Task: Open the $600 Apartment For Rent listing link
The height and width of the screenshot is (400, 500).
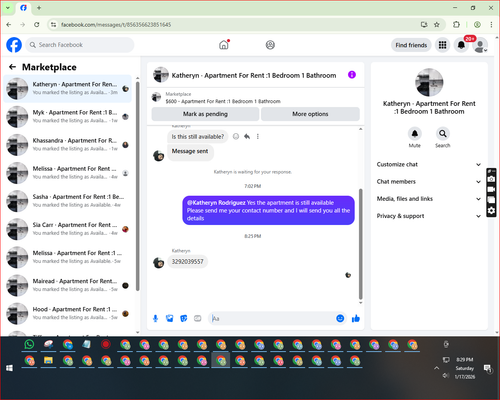Action: click(x=223, y=101)
